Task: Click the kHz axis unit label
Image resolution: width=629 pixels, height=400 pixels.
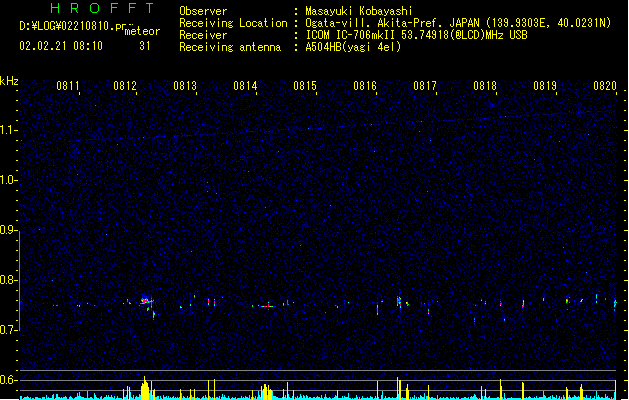Action: (9, 81)
